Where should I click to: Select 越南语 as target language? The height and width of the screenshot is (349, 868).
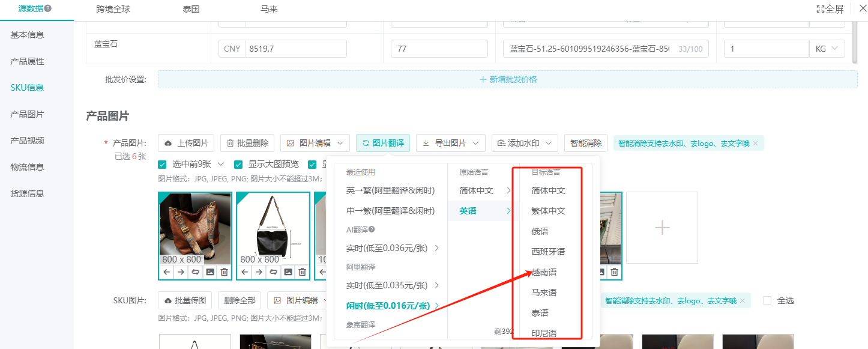544,272
